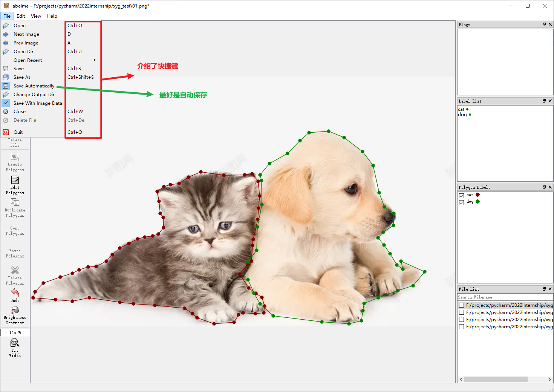
Task: Check the first file in File List
Action: [x=461, y=305]
